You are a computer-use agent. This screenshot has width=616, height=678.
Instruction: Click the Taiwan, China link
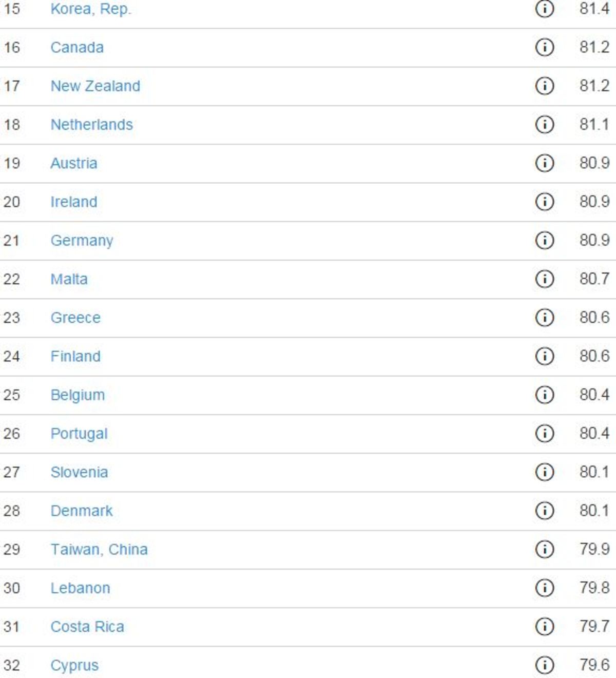(99, 549)
